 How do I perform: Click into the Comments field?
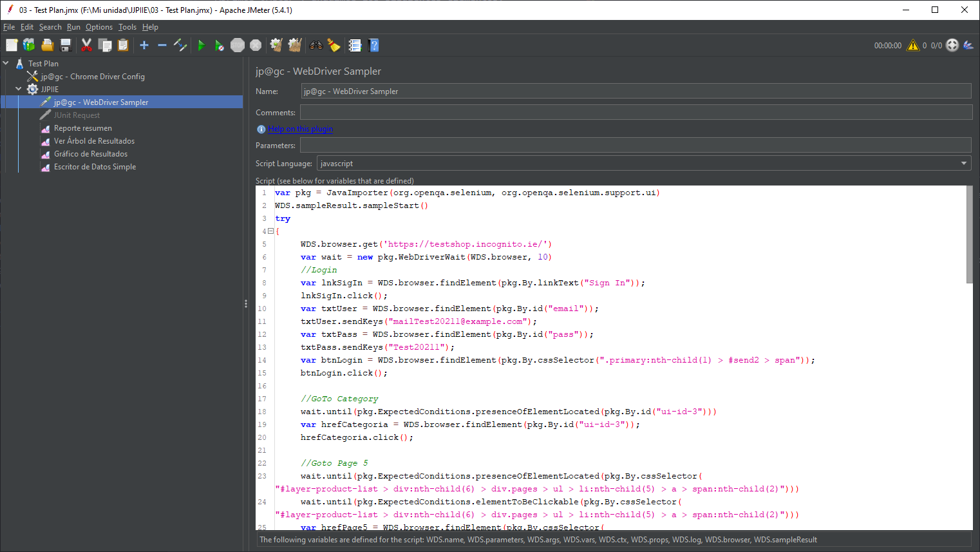point(636,112)
